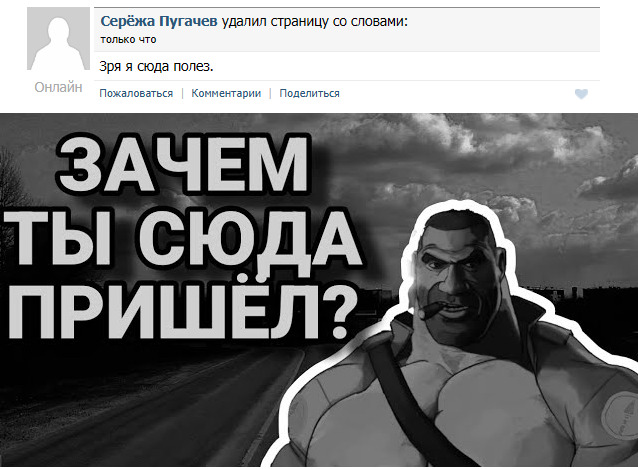This screenshot has height=469, width=638.
Task: Like the post with the heart icon
Action: coord(581,94)
